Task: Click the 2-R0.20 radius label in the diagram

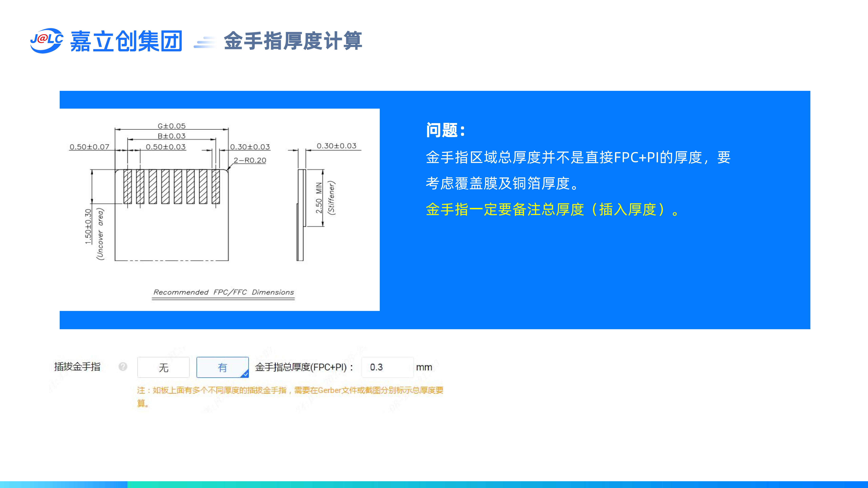Action: point(250,160)
